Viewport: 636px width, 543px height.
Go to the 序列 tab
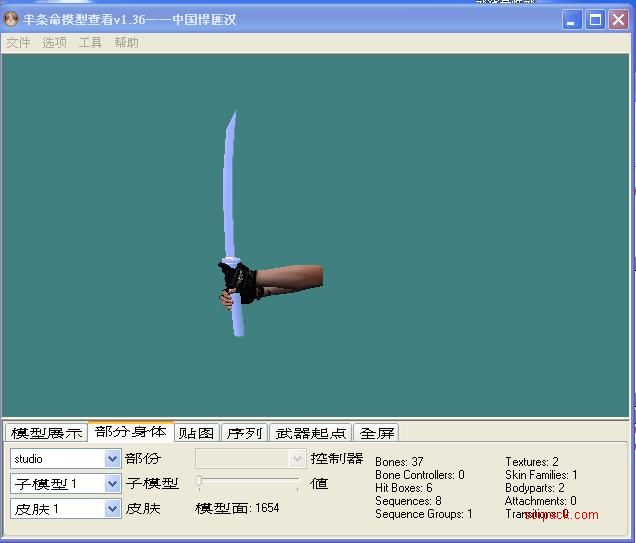pyautogui.click(x=244, y=433)
